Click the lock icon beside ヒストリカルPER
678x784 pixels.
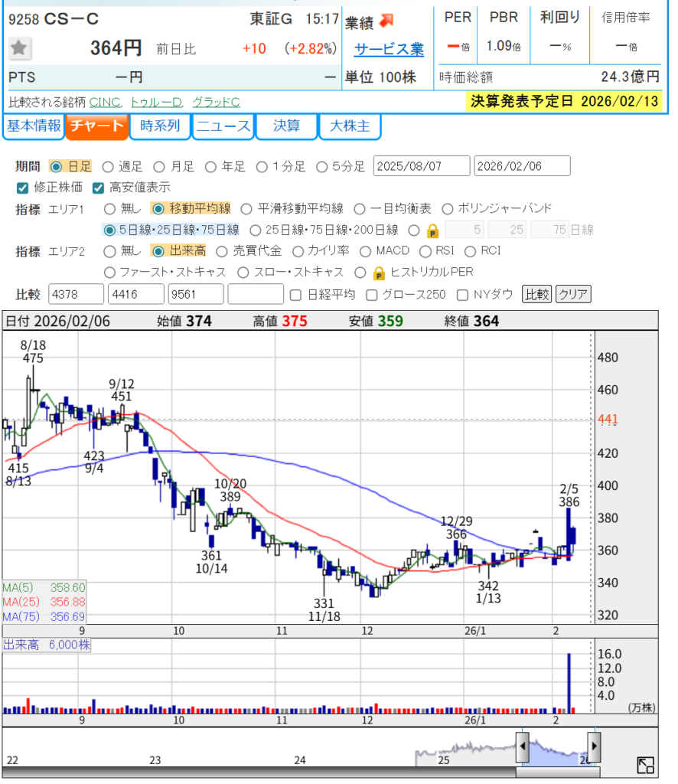[x=379, y=273]
